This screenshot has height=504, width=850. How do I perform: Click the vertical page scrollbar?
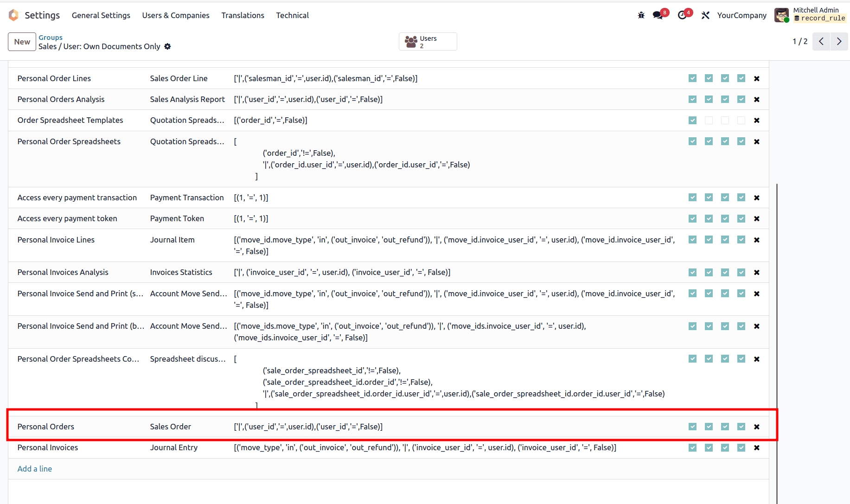(777, 344)
